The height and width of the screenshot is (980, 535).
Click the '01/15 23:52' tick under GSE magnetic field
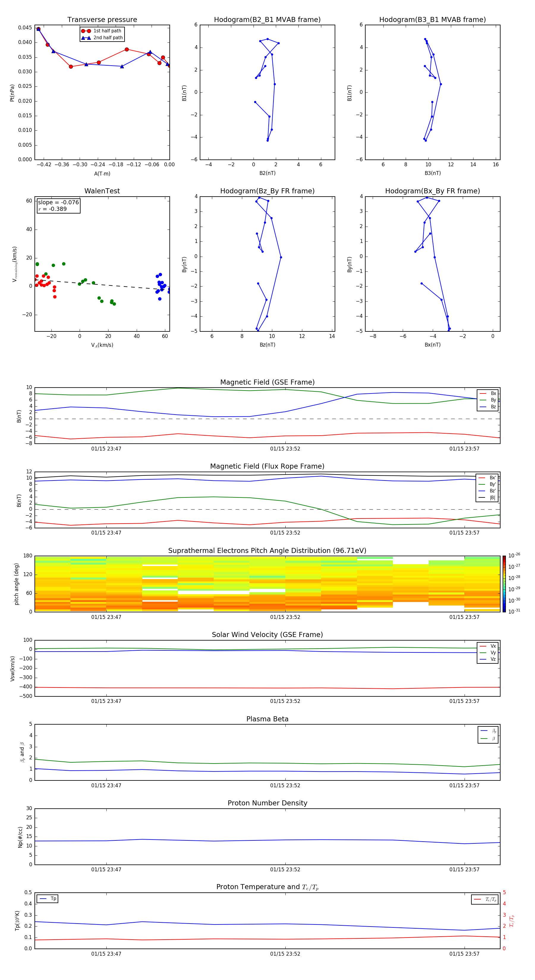click(x=285, y=449)
